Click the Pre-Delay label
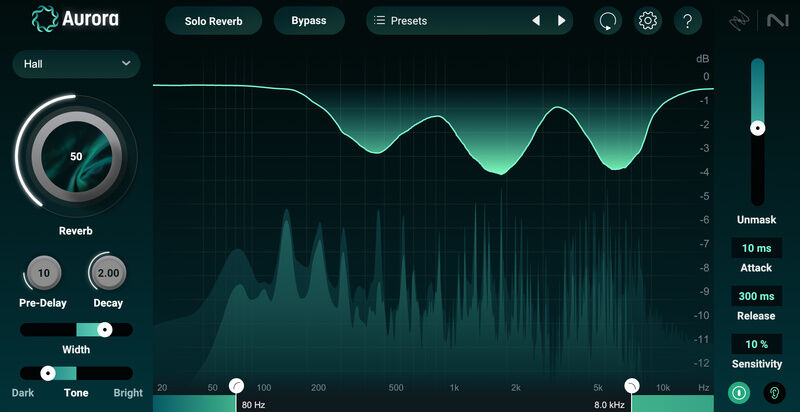 (x=43, y=303)
